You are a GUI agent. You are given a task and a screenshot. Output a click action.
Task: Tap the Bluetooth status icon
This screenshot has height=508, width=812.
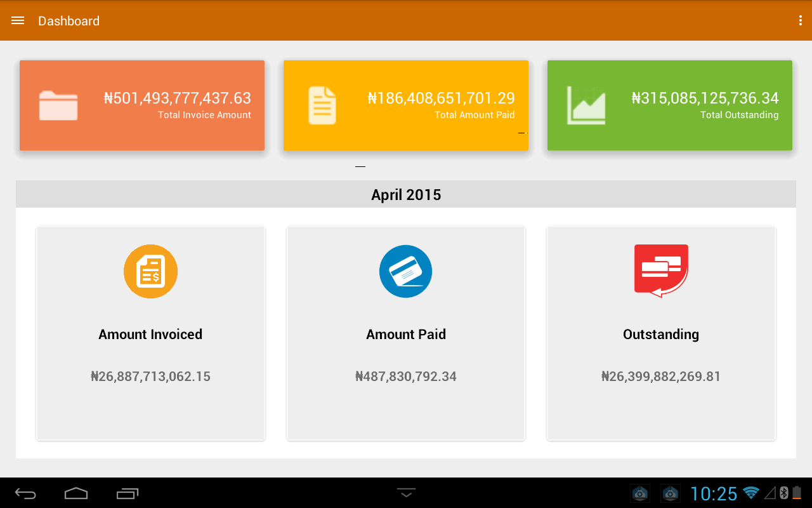click(783, 493)
